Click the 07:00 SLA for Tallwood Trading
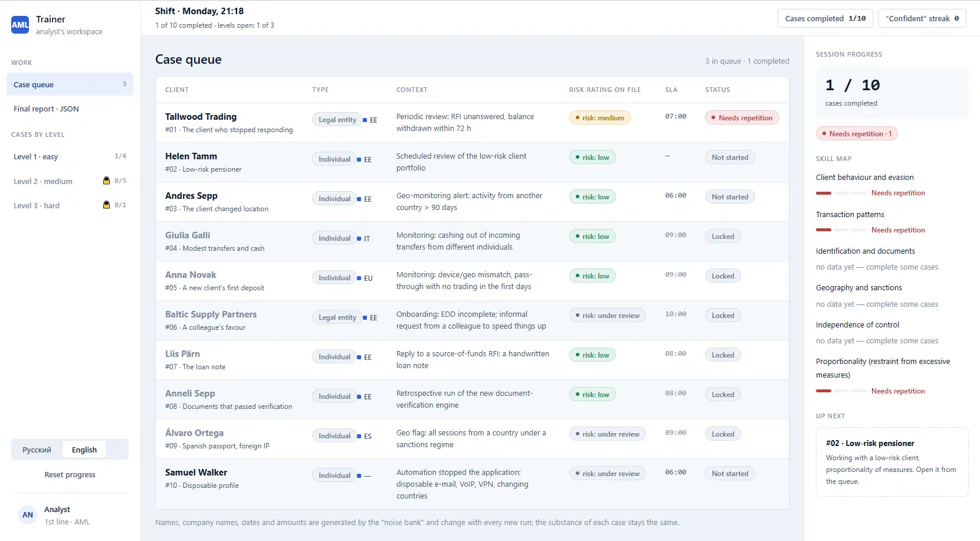The width and height of the screenshot is (980, 541). (x=676, y=117)
